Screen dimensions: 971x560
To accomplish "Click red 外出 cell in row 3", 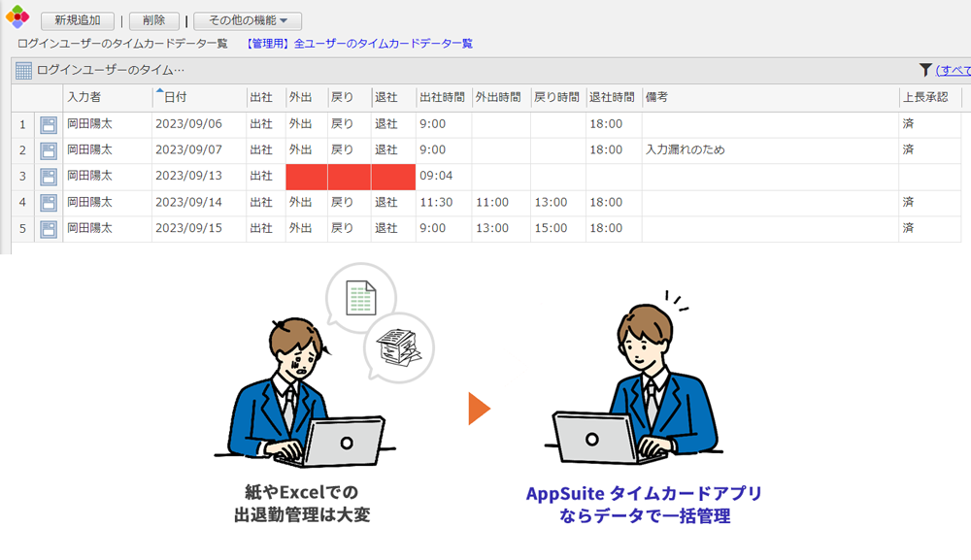I will pos(306,177).
